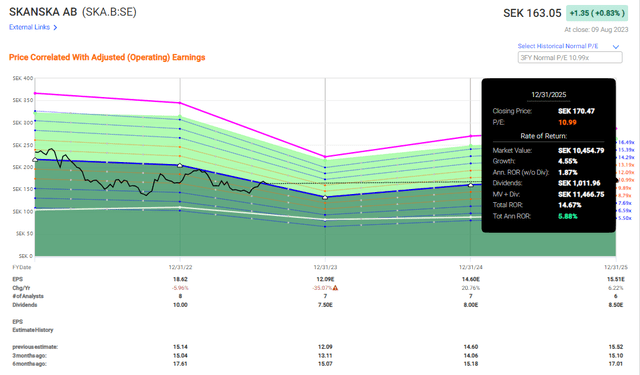Click the At close: 09 Aug 2023 text

click(x=596, y=29)
